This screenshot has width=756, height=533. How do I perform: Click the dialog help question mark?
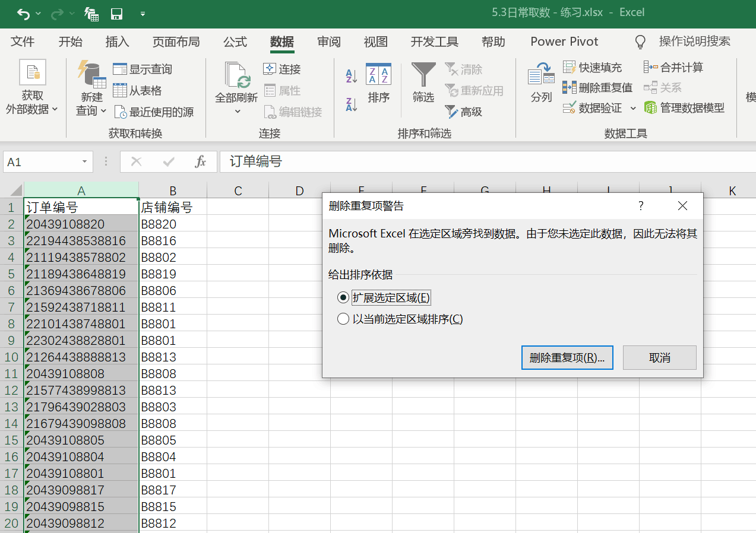641,206
